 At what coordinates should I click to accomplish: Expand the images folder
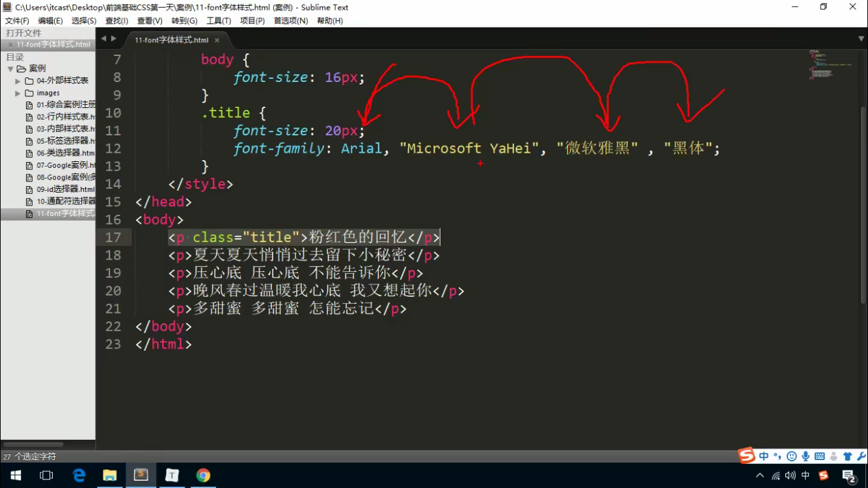coord(18,94)
